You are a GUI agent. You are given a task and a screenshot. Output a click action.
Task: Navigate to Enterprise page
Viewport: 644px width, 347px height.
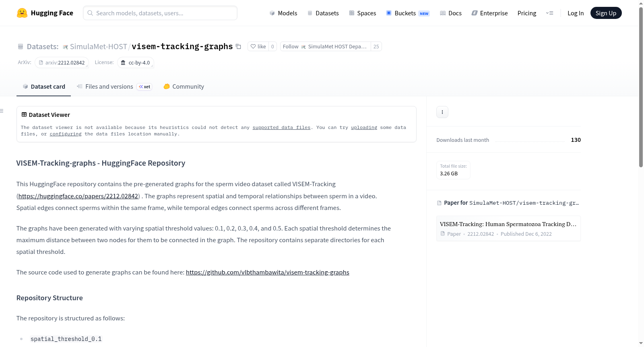(489, 13)
